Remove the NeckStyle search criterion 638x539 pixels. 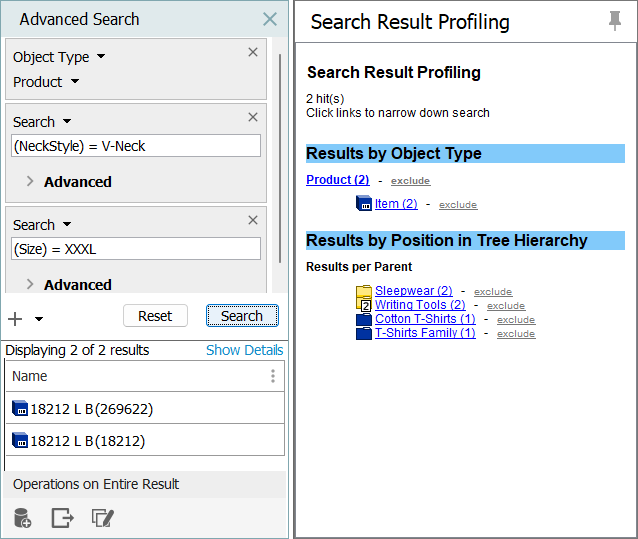[x=253, y=117]
